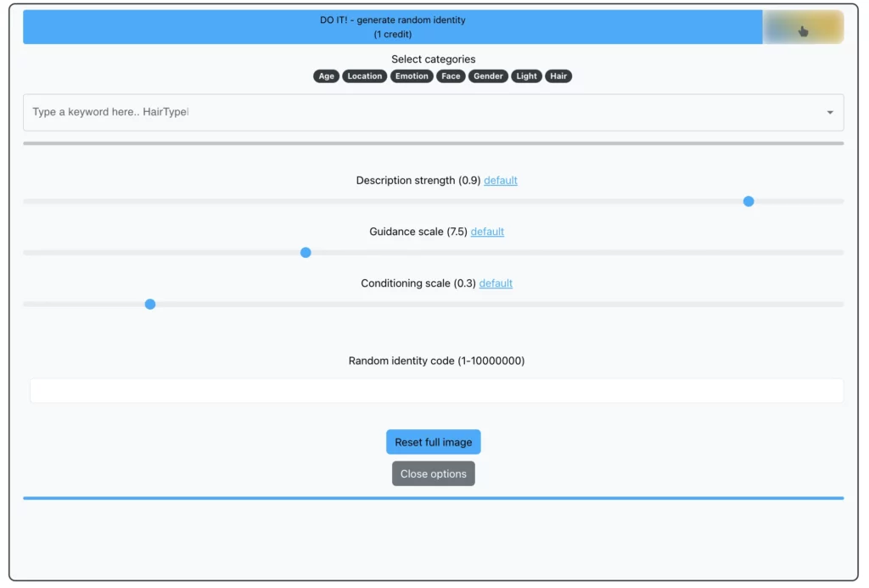The width and height of the screenshot is (869, 588).
Task: Toggle the Face category pill
Action: [x=451, y=76]
